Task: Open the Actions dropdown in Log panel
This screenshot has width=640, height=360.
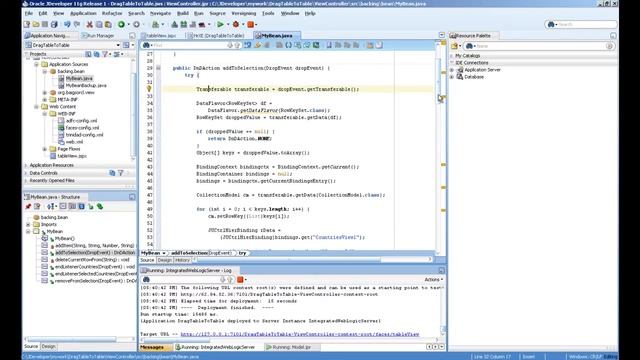Action: pos(433,280)
